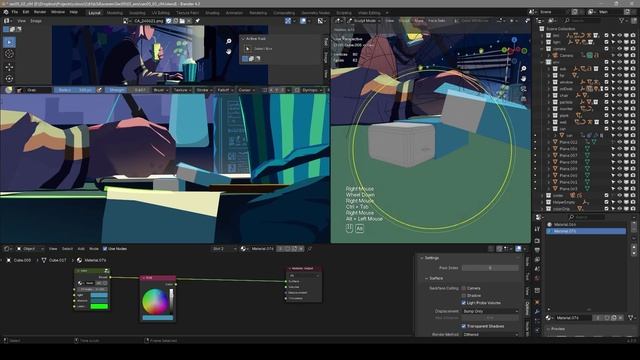Select the Move tool in image editor toolbar

[x=9, y=67]
